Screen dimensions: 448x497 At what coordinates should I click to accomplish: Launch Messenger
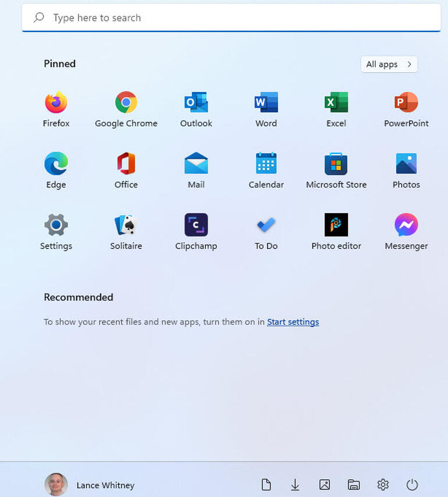tap(406, 232)
